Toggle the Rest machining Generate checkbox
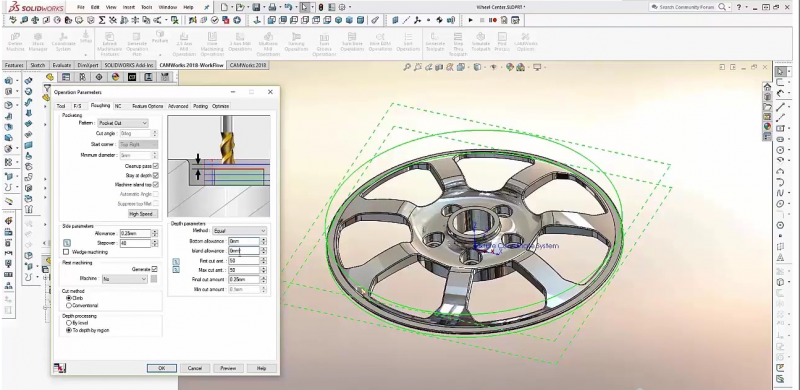Screen dimensions: 800x390 point(154,269)
